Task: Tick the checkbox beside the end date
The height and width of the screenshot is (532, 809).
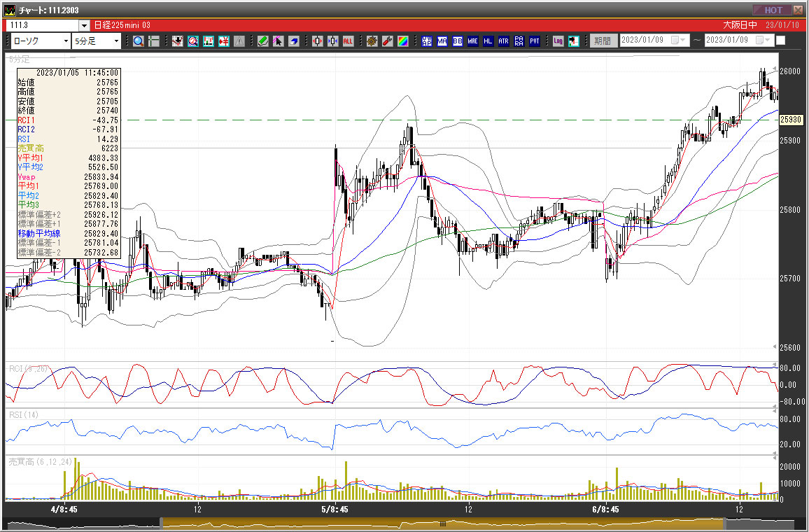Action: [781, 40]
